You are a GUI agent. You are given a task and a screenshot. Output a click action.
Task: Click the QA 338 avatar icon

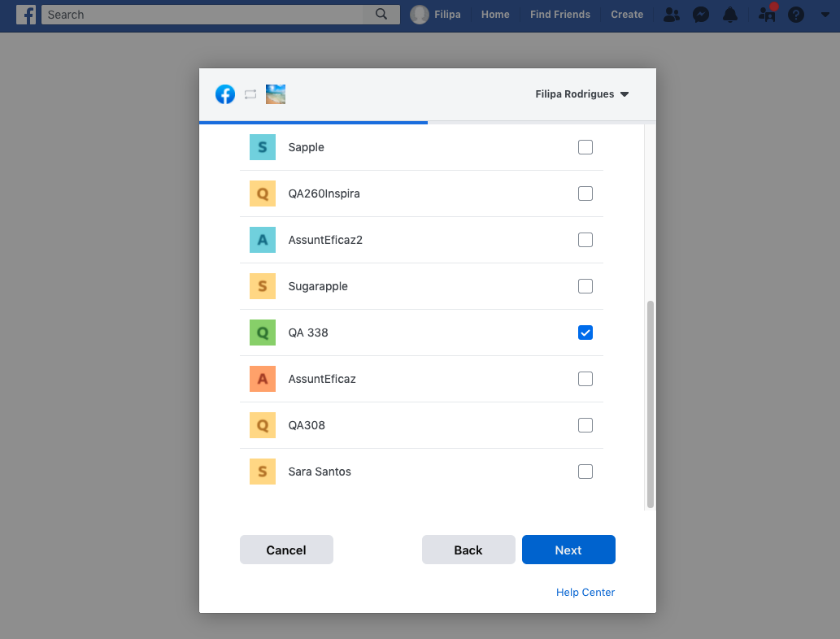263,333
